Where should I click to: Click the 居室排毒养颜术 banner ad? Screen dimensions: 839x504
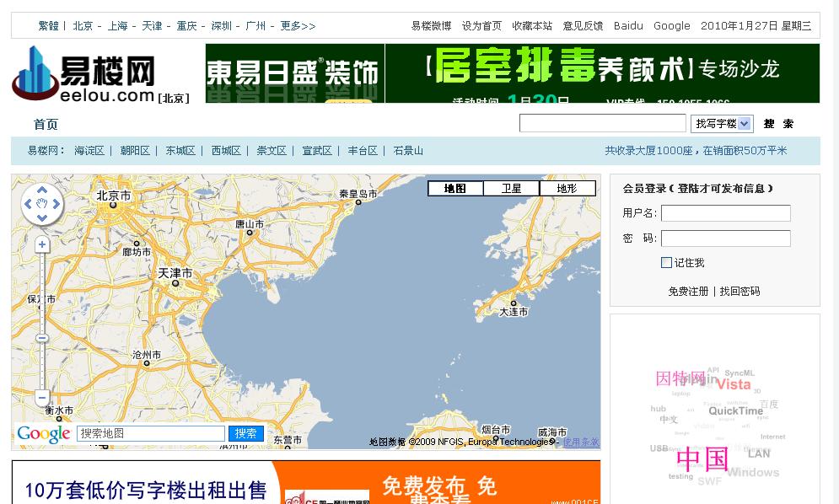(x=603, y=73)
